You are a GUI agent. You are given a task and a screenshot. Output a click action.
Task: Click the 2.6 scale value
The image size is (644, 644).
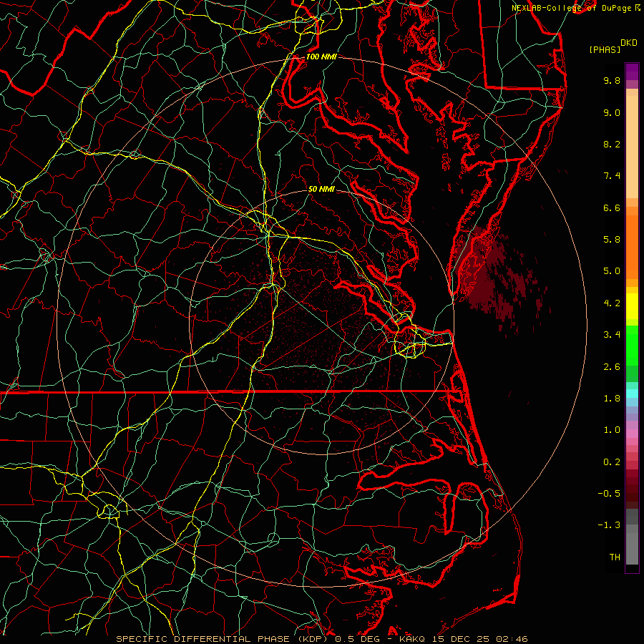(x=612, y=366)
